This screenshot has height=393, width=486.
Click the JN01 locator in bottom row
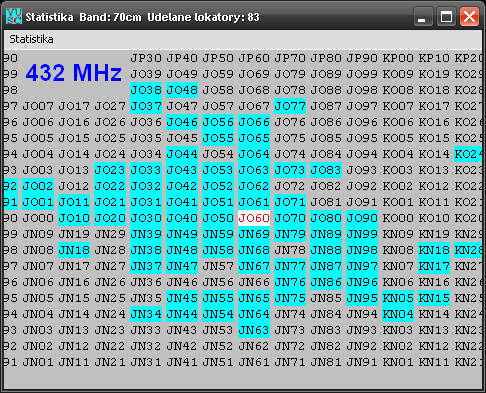click(x=38, y=362)
